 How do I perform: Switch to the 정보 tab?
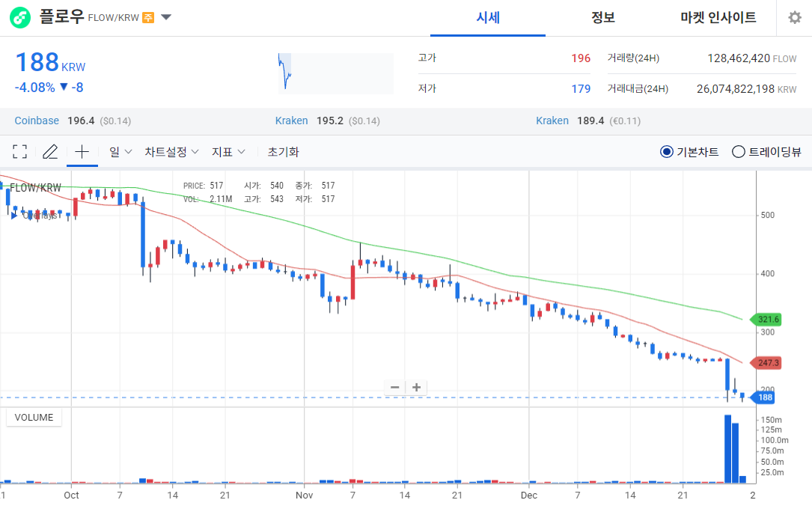point(602,17)
